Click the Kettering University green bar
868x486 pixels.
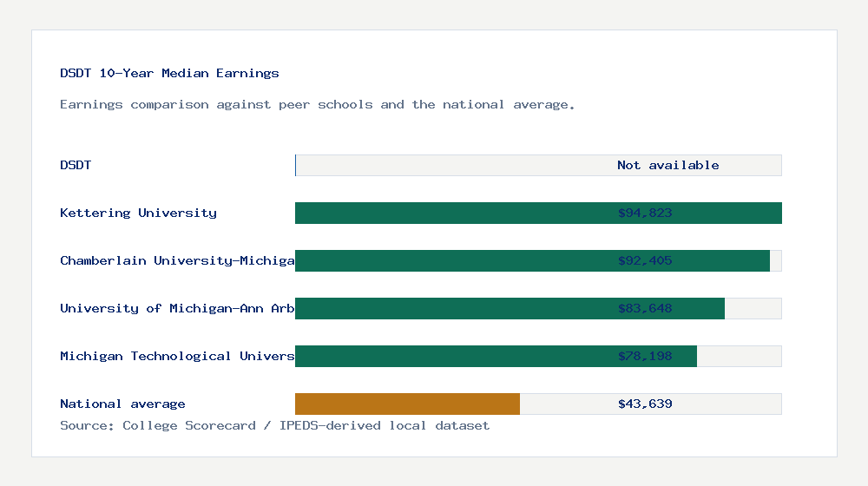coord(539,213)
